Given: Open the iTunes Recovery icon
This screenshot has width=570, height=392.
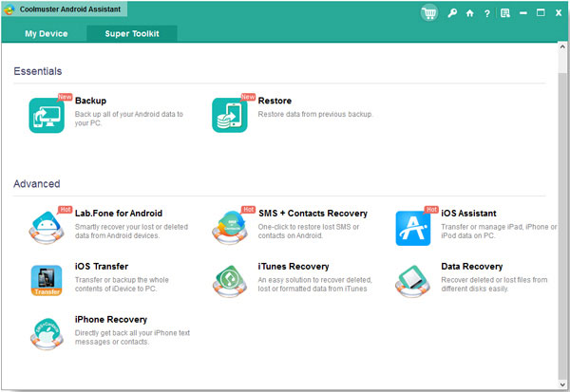Looking at the screenshot, I should (230, 281).
